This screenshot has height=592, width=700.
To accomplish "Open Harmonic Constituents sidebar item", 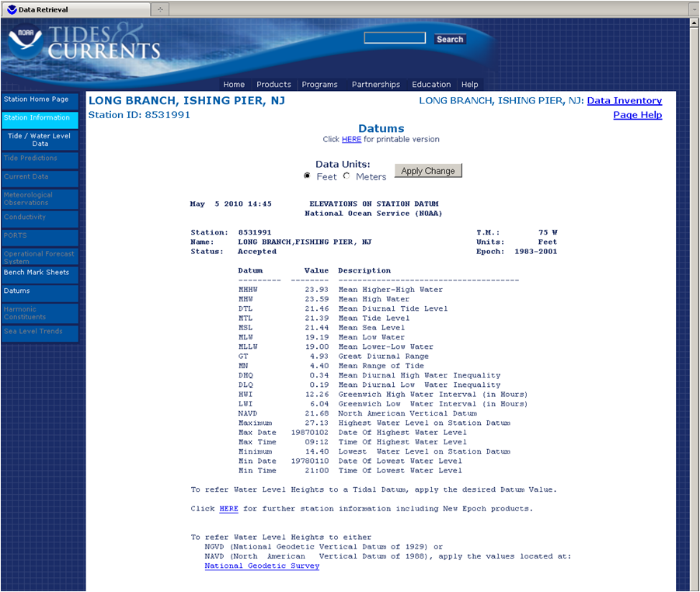I will 40,313.
